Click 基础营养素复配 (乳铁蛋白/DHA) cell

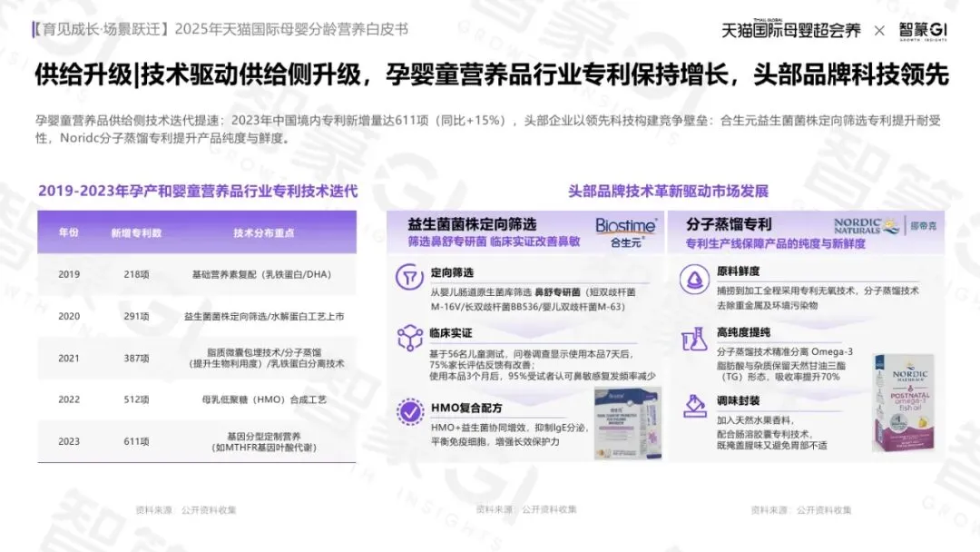(x=262, y=274)
